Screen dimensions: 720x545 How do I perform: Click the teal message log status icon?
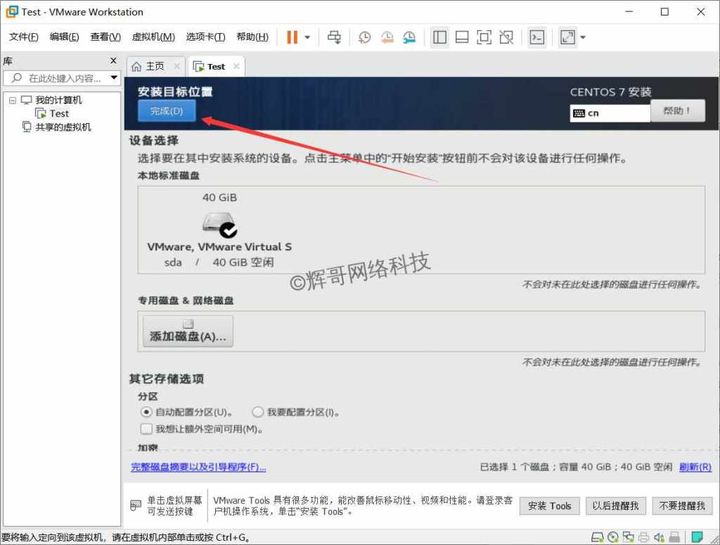point(698,537)
